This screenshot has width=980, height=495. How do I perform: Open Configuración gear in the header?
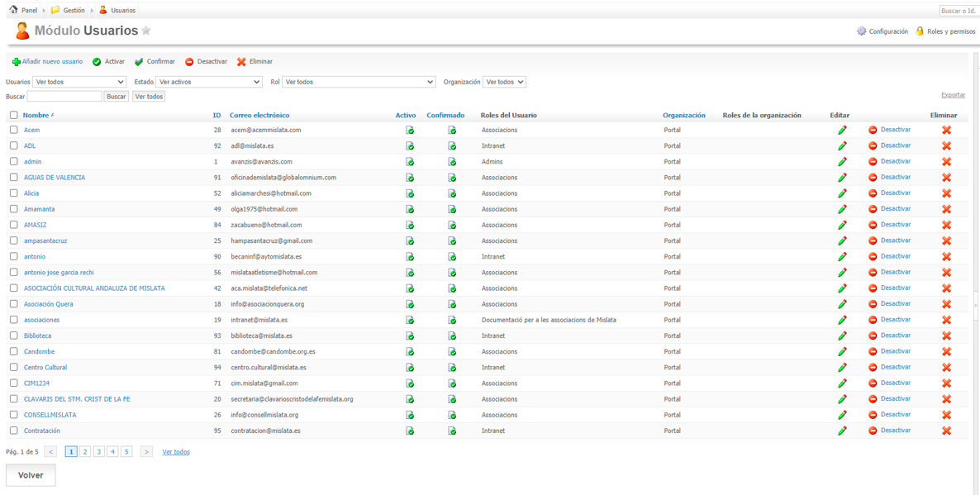click(x=861, y=31)
